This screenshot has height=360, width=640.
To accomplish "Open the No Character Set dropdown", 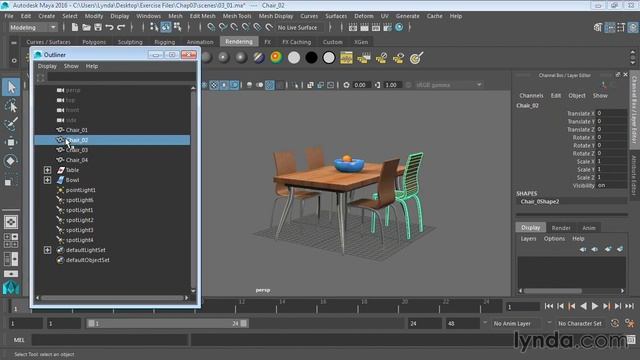I will click(x=580, y=323).
